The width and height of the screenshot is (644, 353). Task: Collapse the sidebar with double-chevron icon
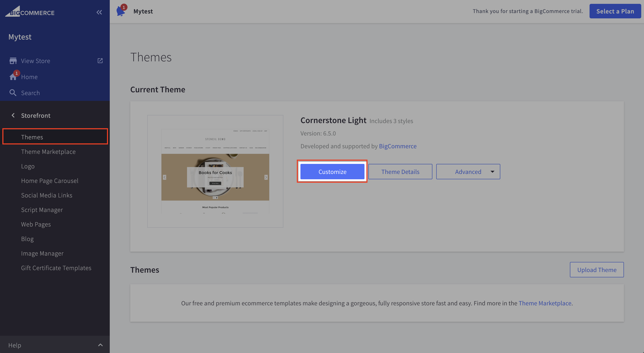click(x=99, y=12)
